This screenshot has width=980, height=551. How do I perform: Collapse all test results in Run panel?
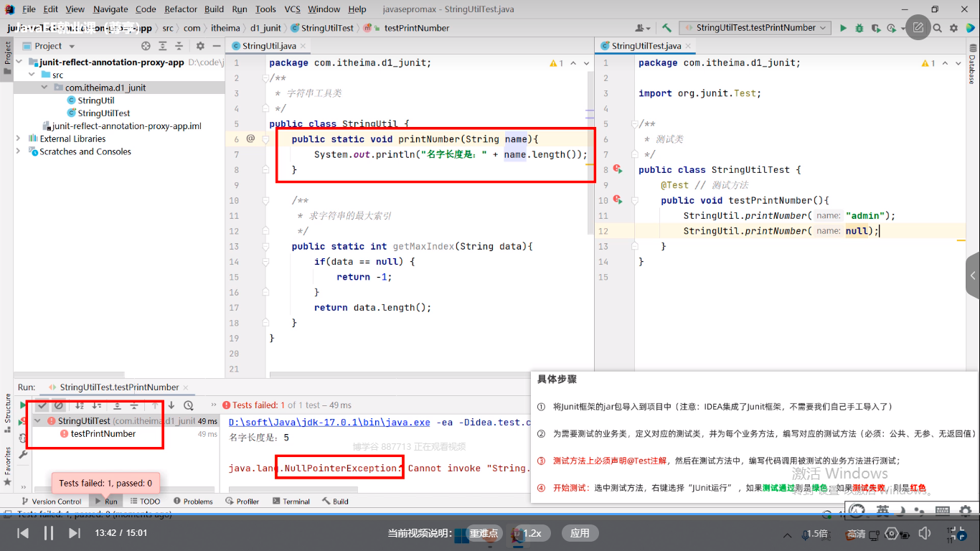133,405
